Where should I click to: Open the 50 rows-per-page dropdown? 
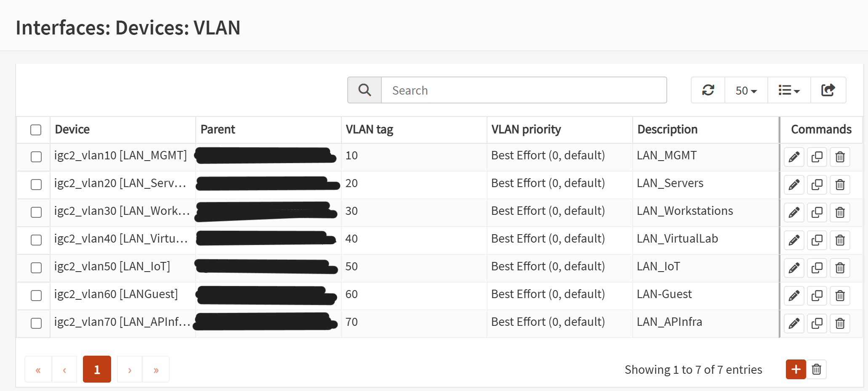click(746, 90)
